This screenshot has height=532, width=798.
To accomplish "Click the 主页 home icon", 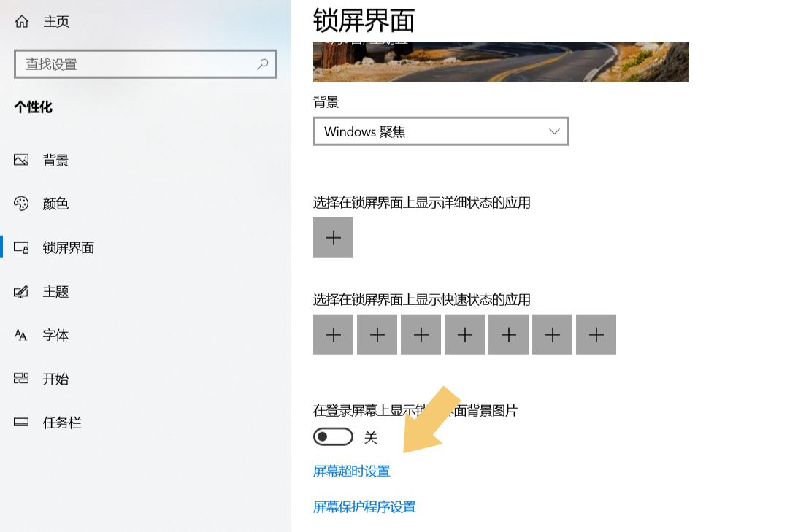I will [20, 21].
